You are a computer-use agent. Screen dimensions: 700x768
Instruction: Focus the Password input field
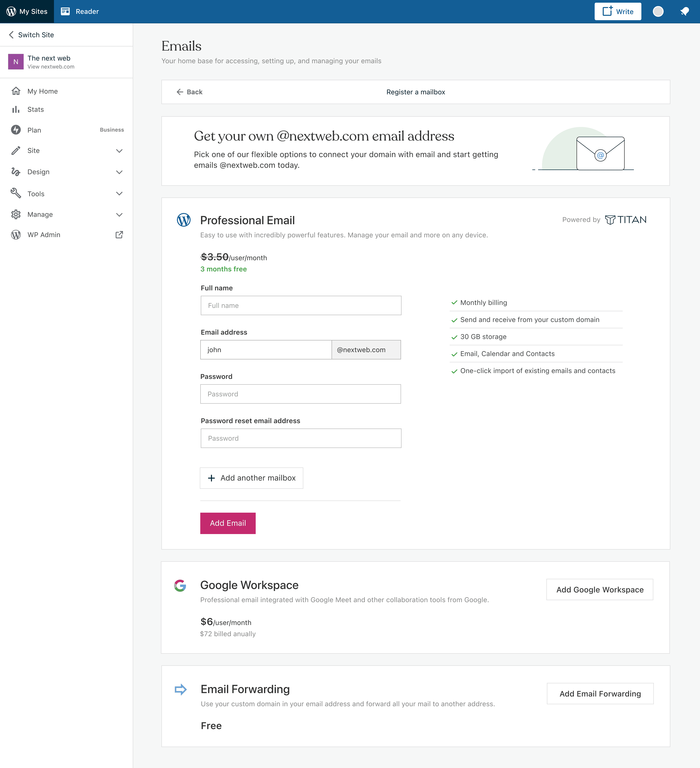point(301,394)
